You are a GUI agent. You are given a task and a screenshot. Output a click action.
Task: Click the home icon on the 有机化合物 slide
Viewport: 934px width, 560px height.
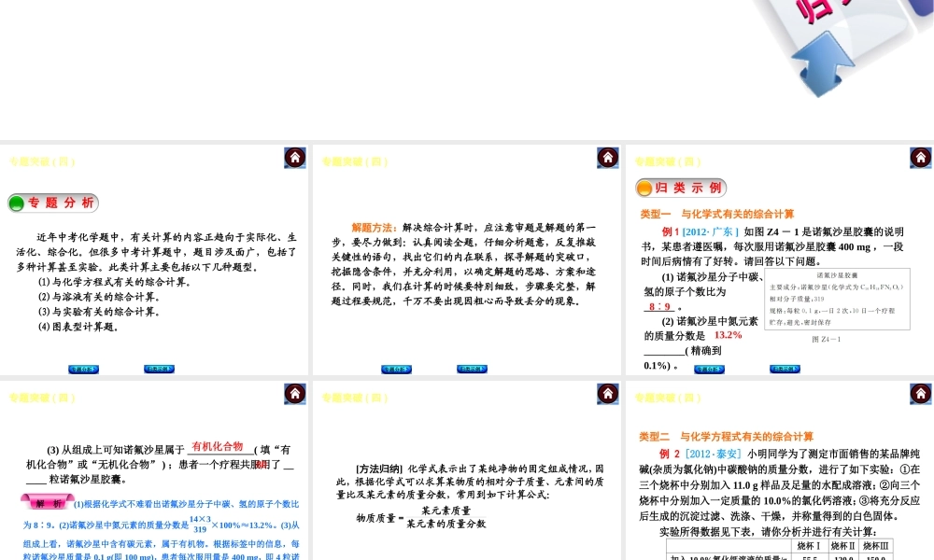point(295,393)
